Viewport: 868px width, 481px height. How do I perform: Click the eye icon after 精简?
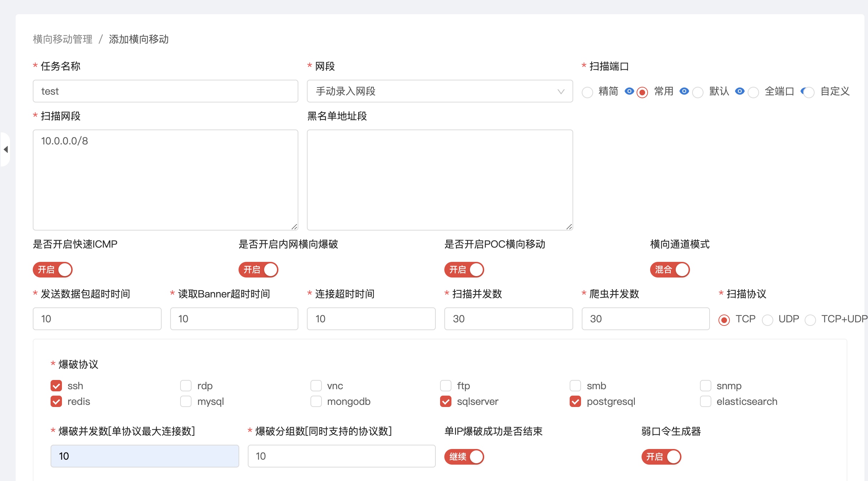[629, 91]
